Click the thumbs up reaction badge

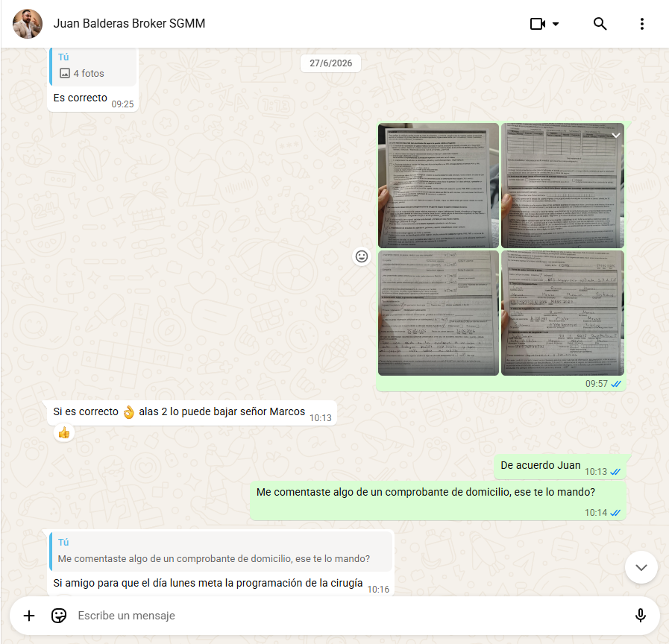coord(64,433)
